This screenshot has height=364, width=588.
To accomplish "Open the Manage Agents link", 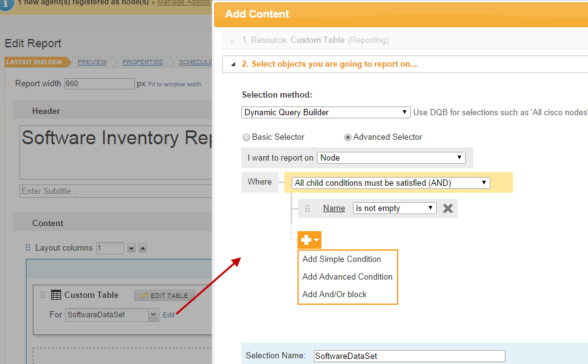I will point(183,3).
